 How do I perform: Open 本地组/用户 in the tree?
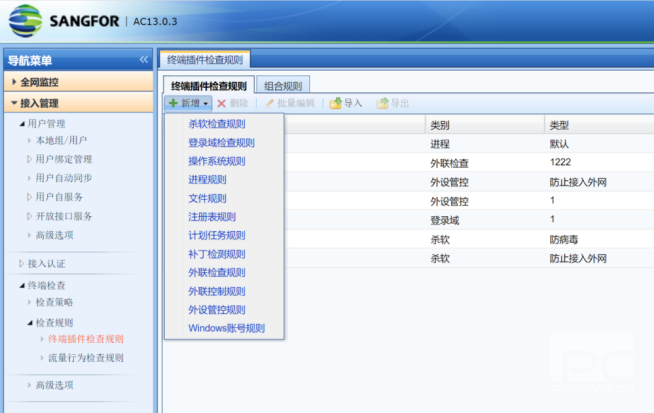[61, 141]
